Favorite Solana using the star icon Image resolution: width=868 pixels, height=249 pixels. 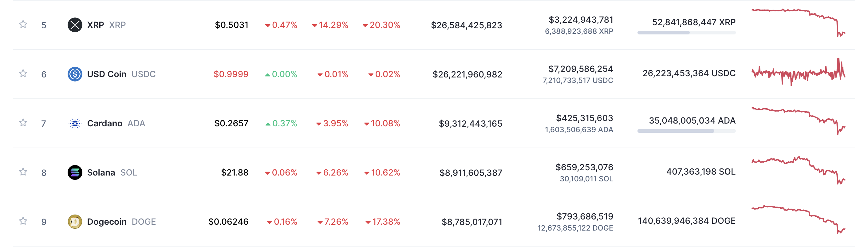click(23, 172)
